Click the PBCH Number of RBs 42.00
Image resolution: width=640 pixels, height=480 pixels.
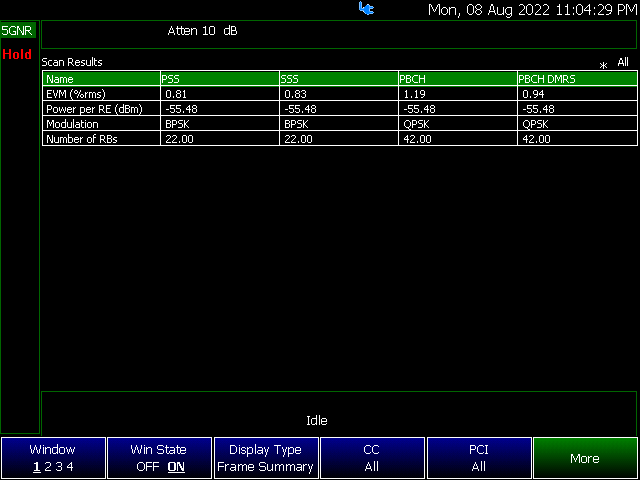point(418,139)
